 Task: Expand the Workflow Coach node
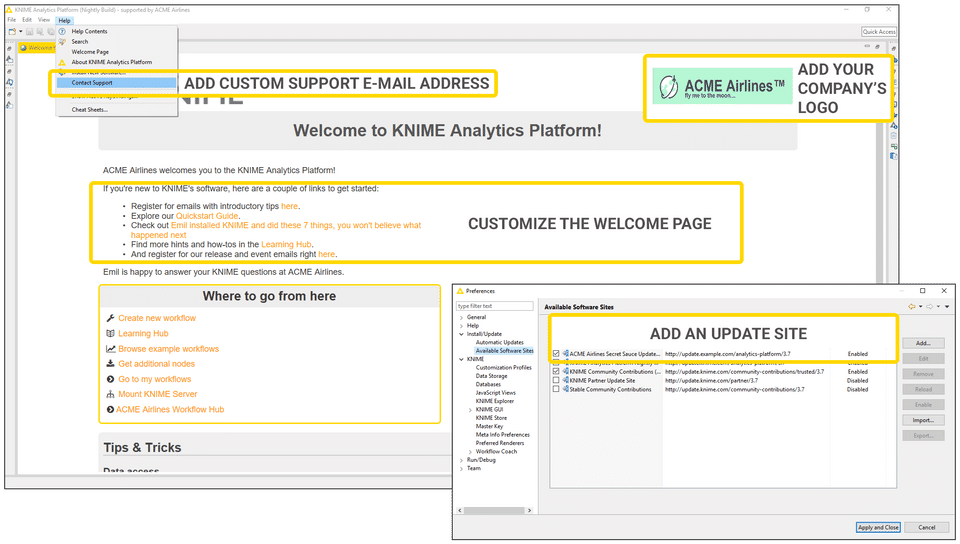click(x=470, y=452)
